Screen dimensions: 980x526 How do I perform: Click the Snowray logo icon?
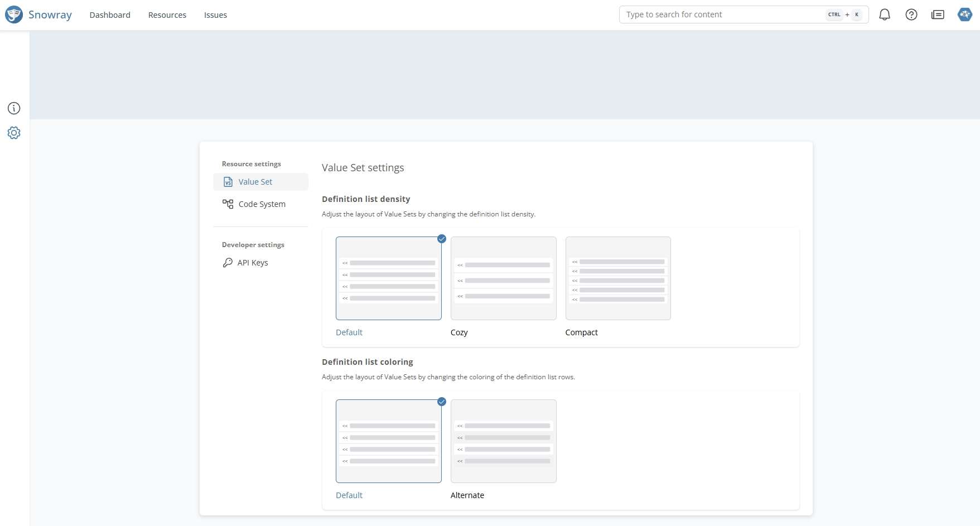(14, 15)
